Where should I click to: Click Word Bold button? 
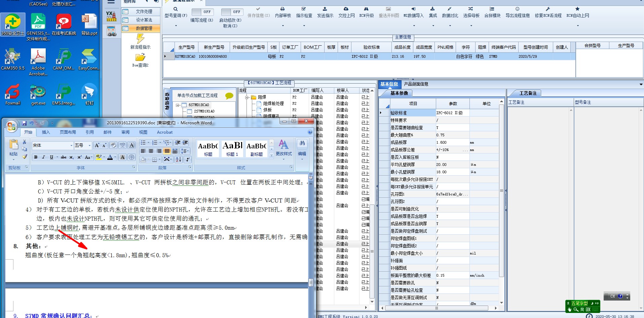pyautogui.click(x=36, y=157)
